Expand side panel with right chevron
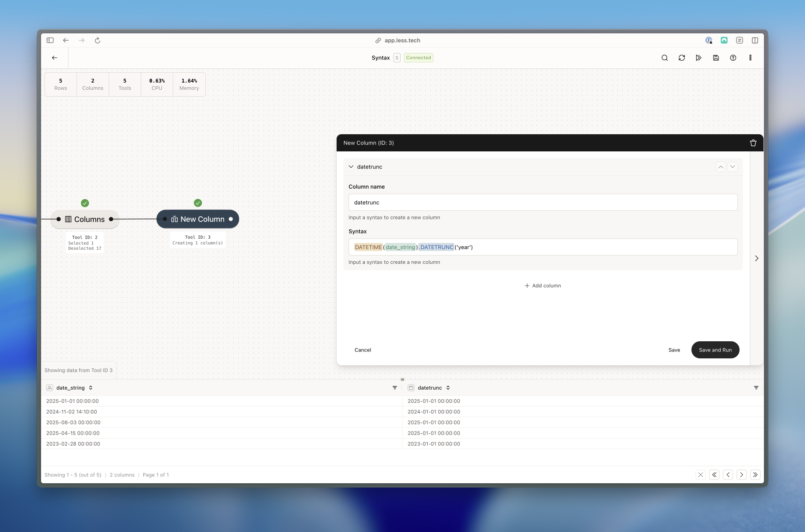 [x=757, y=258]
